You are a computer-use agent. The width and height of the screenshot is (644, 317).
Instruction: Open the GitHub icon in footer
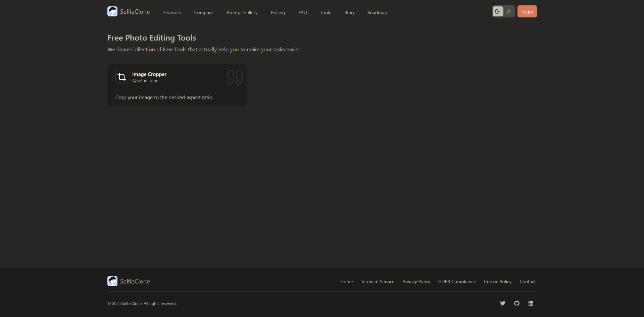click(516, 303)
